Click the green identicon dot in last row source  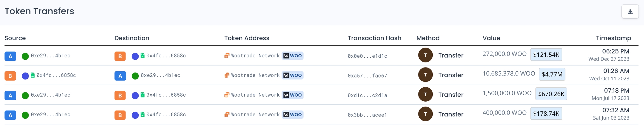pyautogui.click(x=25, y=115)
